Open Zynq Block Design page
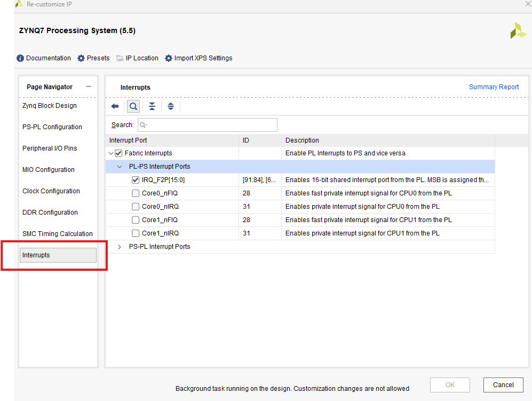The height and width of the screenshot is (401, 532). click(x=50, y=106)
